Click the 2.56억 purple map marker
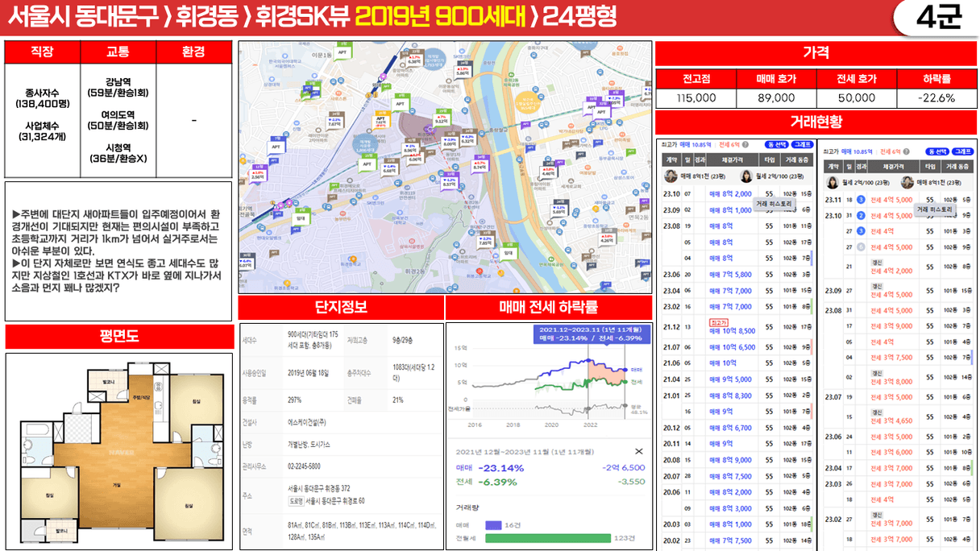 click(x=258, y=175)
